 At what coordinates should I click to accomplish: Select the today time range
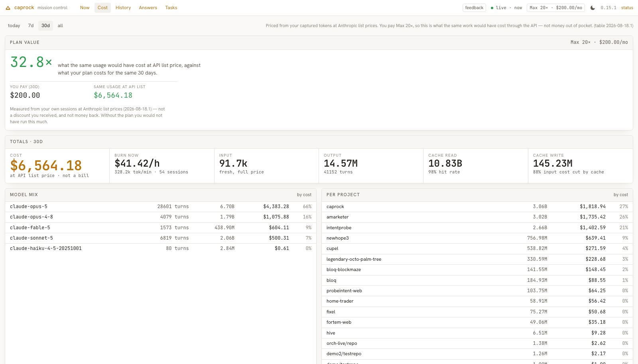pos(14,26)
